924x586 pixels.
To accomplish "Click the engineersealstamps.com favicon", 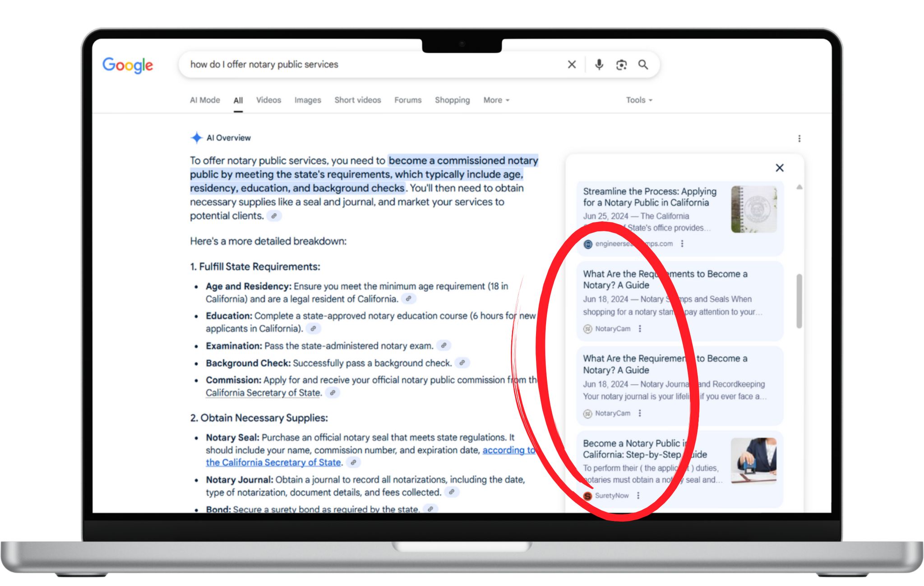I will tap(588, 244).
